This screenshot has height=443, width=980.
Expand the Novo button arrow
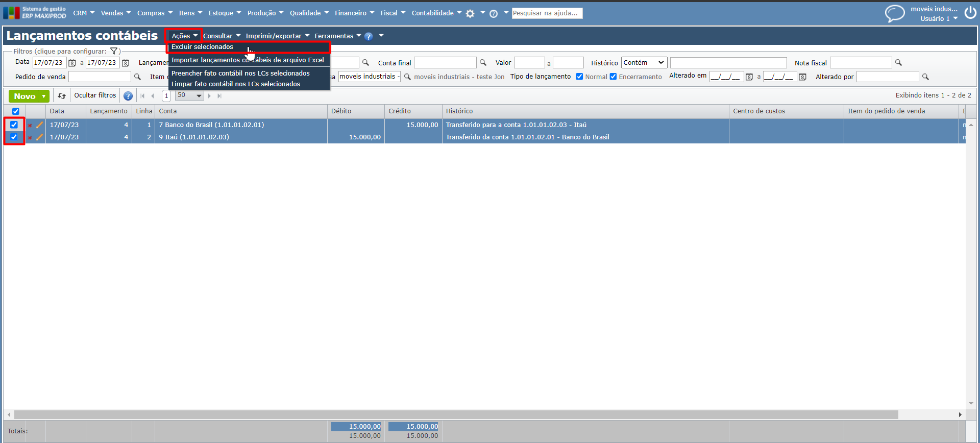[x=44, y=96]
